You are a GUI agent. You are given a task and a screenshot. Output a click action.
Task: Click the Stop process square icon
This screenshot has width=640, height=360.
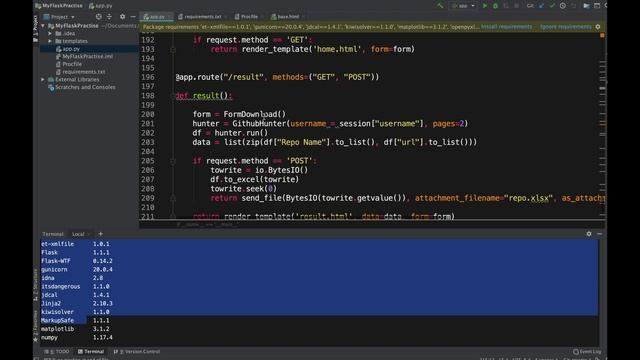point(516,6)
